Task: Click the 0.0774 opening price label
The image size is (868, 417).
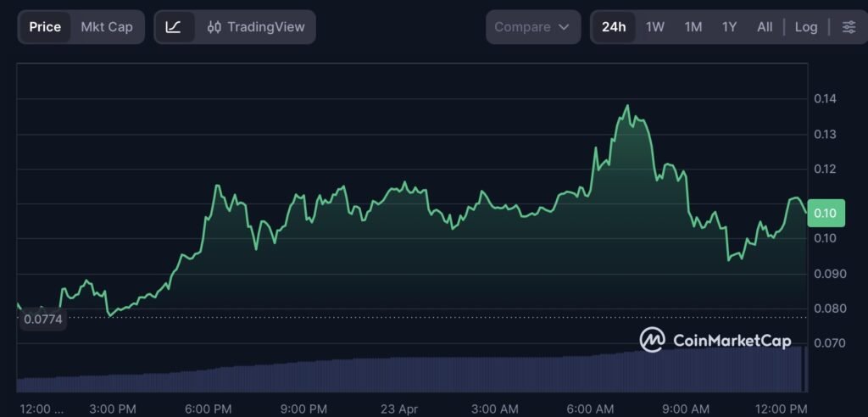Action: point(42,320)
